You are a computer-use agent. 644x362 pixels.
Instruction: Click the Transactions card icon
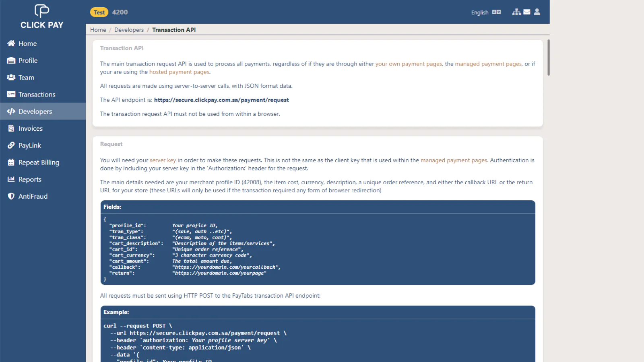[11, 95]
